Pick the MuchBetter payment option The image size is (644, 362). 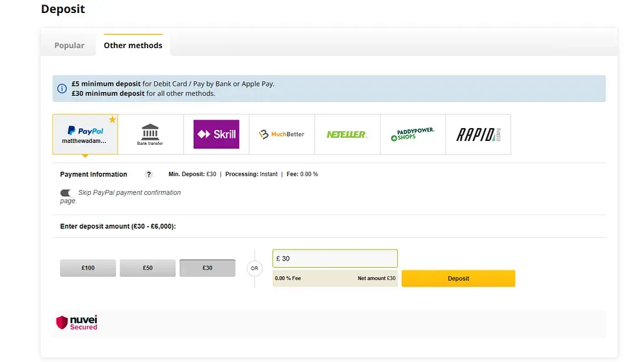coord(282,135)
